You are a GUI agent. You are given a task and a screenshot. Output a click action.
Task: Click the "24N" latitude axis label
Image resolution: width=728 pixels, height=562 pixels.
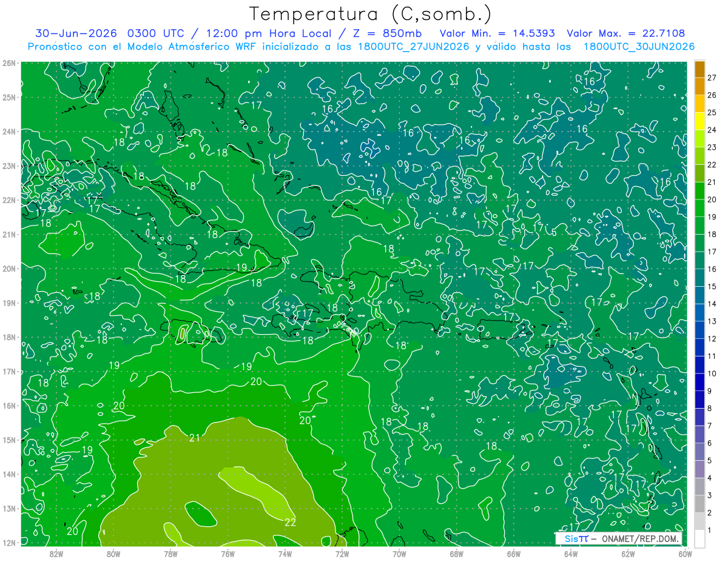[9, 132]
